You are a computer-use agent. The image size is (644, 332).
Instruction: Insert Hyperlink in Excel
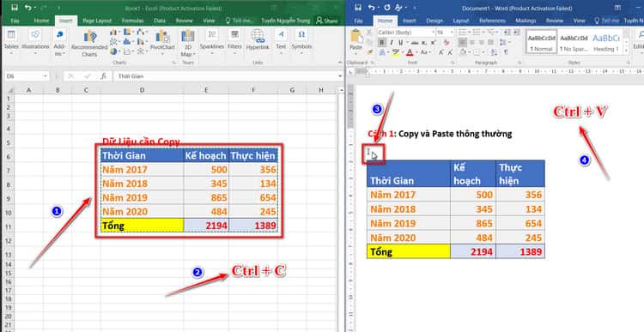point(258,40)
